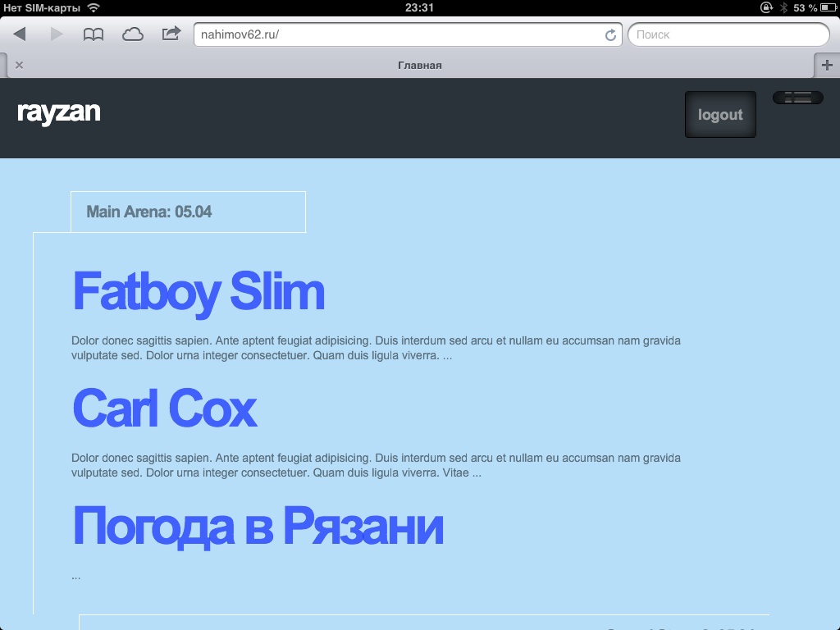Tap the Поиск search field
This screenshot has height=630, width=840.
728,35
